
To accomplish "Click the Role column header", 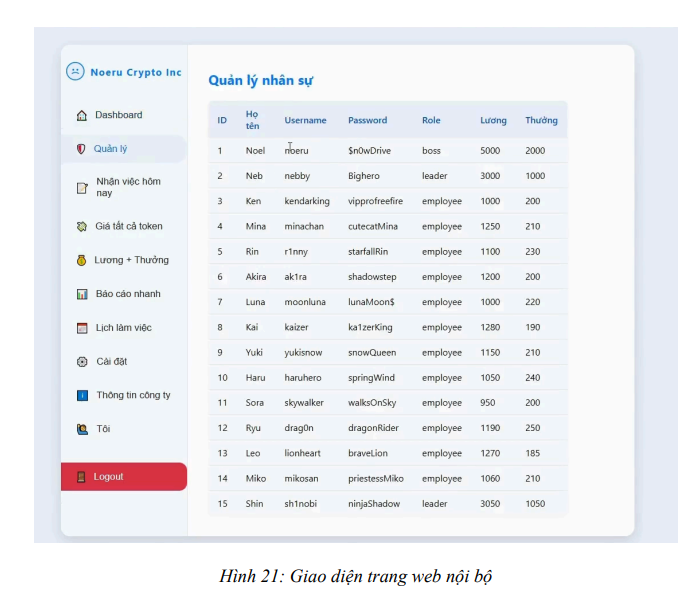I will point(431,121).
